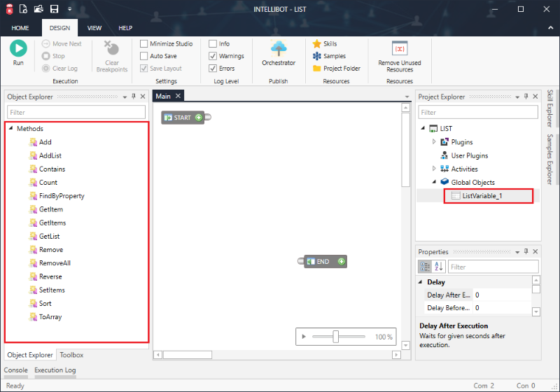Switch to the HOME ribbon tab
Screen dimensions: 560x392
pos(20,28)
